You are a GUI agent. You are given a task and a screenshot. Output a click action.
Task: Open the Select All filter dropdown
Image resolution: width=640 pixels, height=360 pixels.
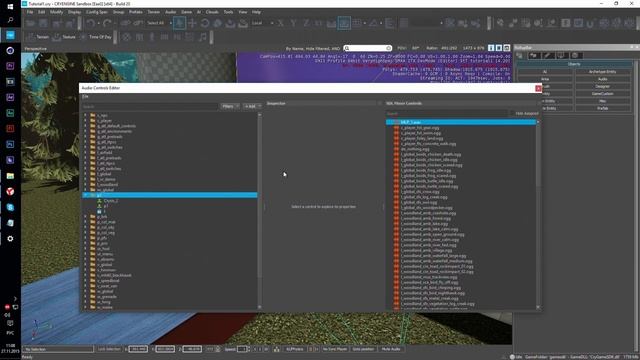tap(159, 23)
